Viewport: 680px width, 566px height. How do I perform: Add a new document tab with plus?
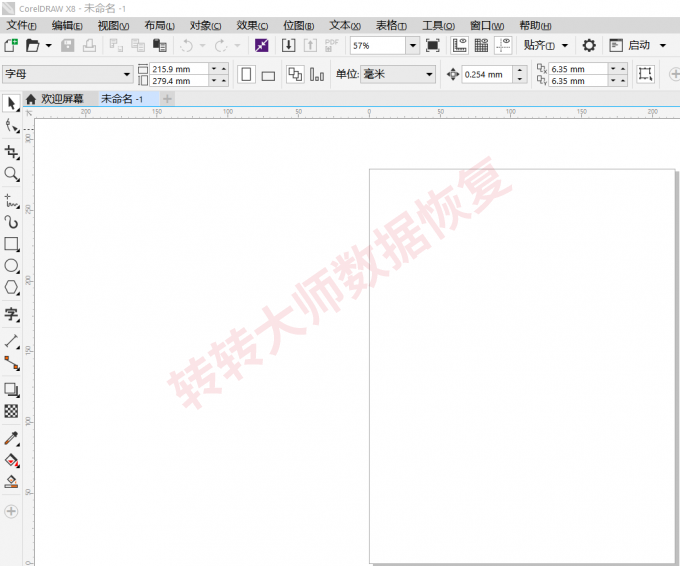pyautogui.click(x=167, y=99)
